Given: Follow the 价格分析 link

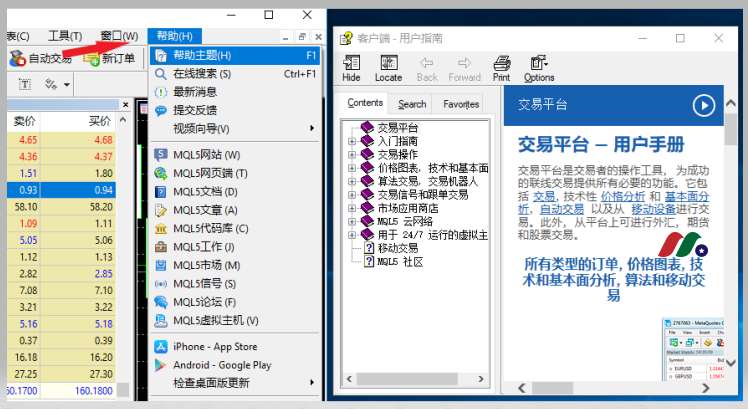Looking at the screenshot, I should (x=623, y=197).
